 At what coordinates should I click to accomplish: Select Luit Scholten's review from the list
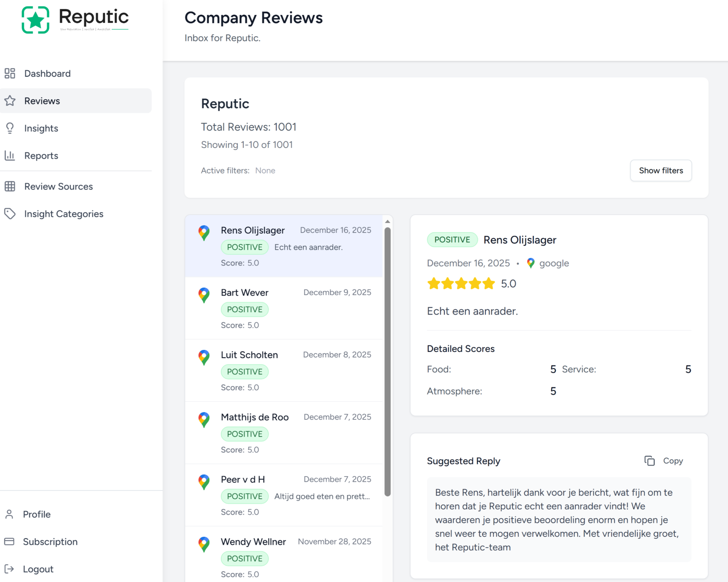coord(280,370)
